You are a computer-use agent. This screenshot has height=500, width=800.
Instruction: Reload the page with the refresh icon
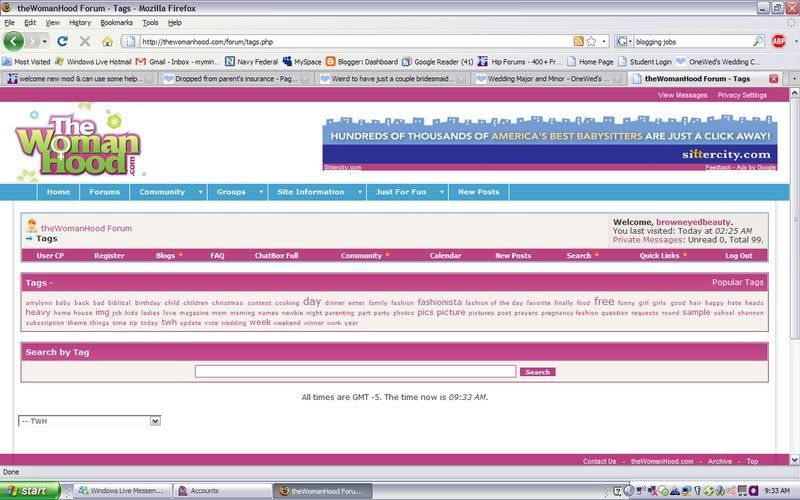click(62, 41)
